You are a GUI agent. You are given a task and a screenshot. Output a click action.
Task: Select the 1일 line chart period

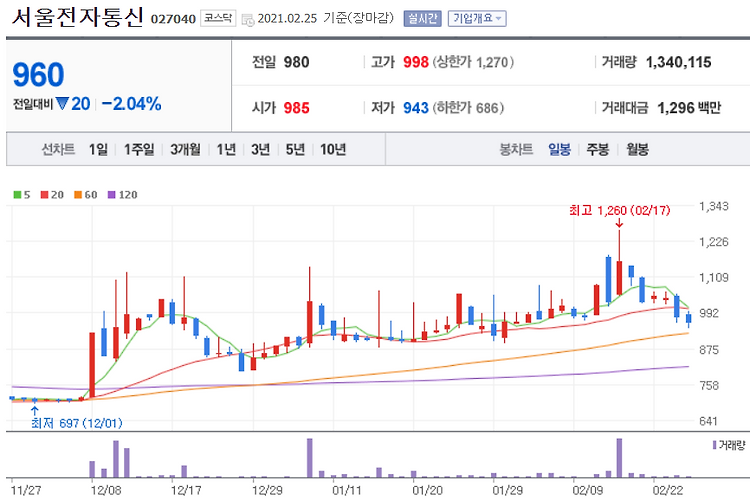click(x=98, y=150)
